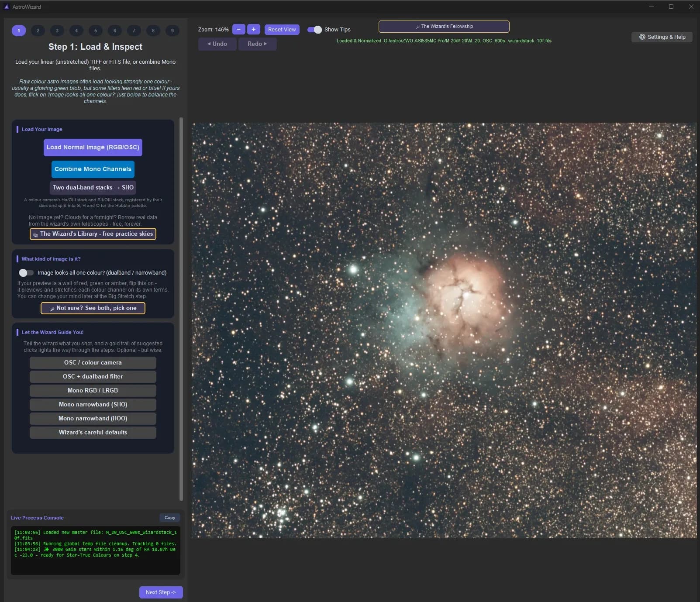
Task: Choose Two dual-band stacks → SHO
Action: (93, 187)
